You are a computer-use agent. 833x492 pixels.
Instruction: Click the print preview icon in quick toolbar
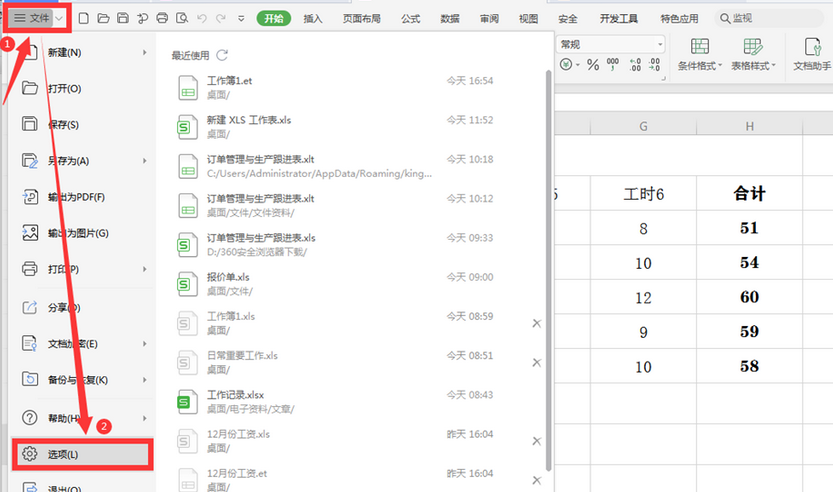click(x=182, y=18)
